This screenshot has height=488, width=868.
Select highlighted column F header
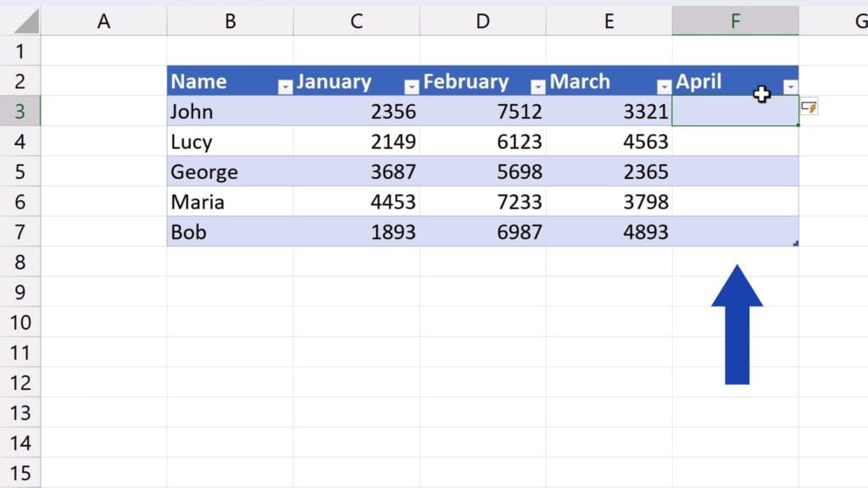735,21
